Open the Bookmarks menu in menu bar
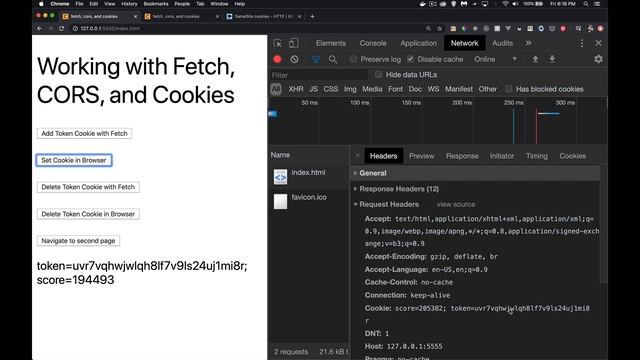 pos(156,4)
